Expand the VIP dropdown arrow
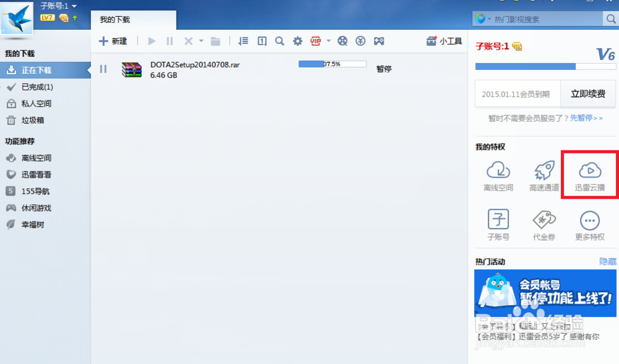619x364 pixels. click(329, 41)
